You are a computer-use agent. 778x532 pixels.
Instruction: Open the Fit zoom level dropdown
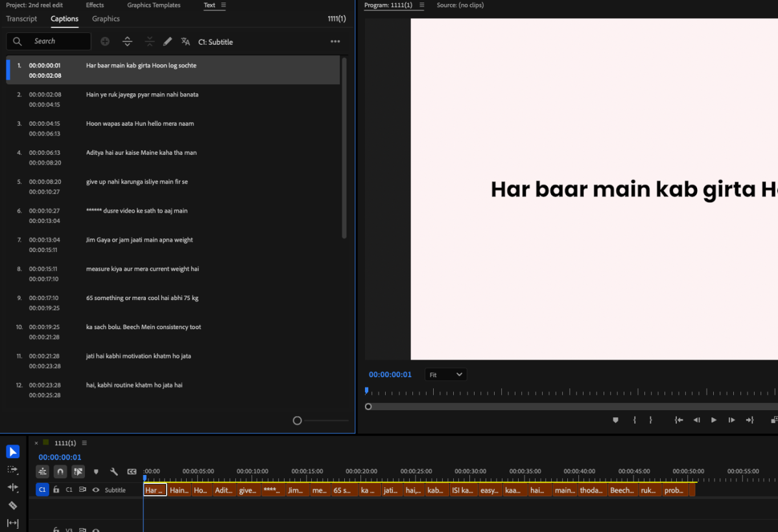446,375
